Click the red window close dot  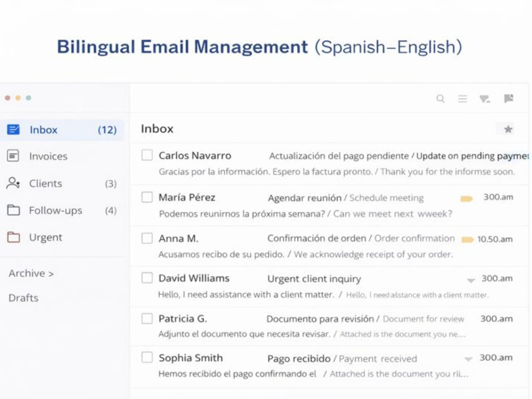click(7, 98)
